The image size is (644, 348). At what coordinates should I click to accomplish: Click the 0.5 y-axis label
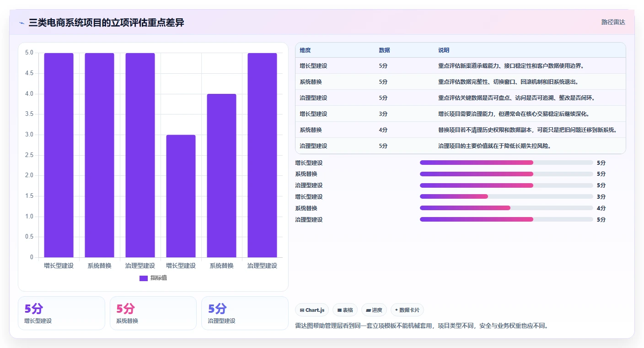tap(29, 237)
